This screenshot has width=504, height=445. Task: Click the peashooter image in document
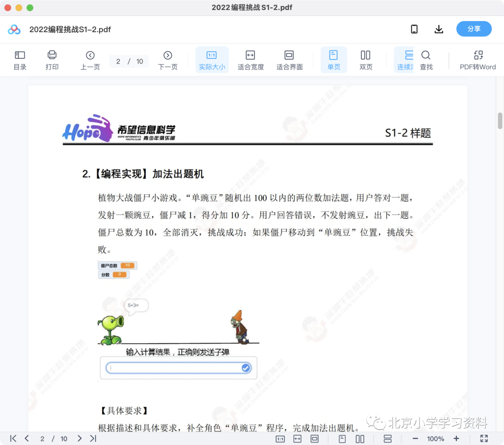click(111, 330)
